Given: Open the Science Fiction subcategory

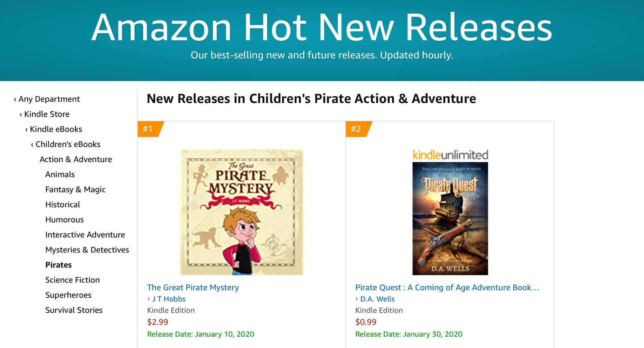Looking at the screenshot, I should coord(72,280).
